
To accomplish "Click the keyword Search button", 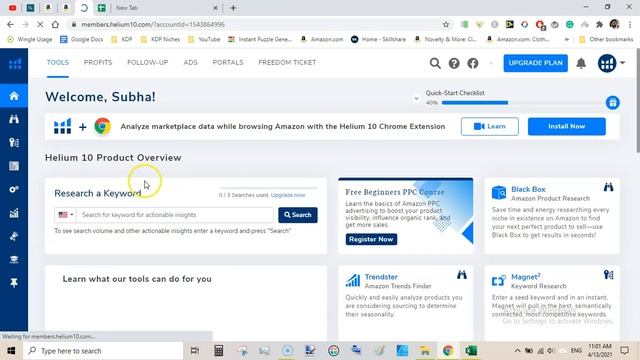I will pos(298,215).
